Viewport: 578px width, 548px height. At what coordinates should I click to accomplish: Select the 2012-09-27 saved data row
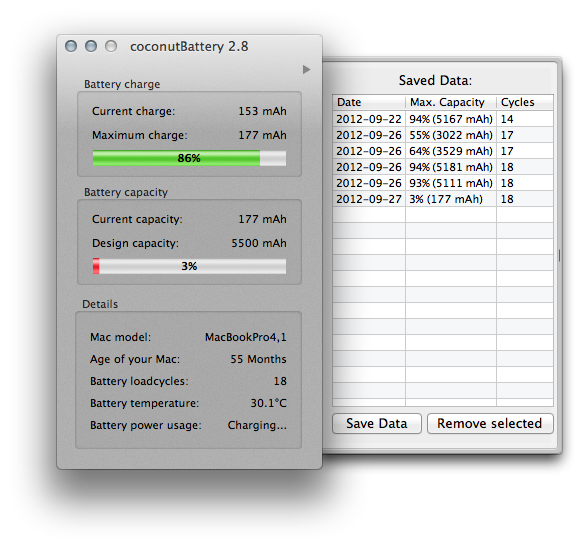443,199
